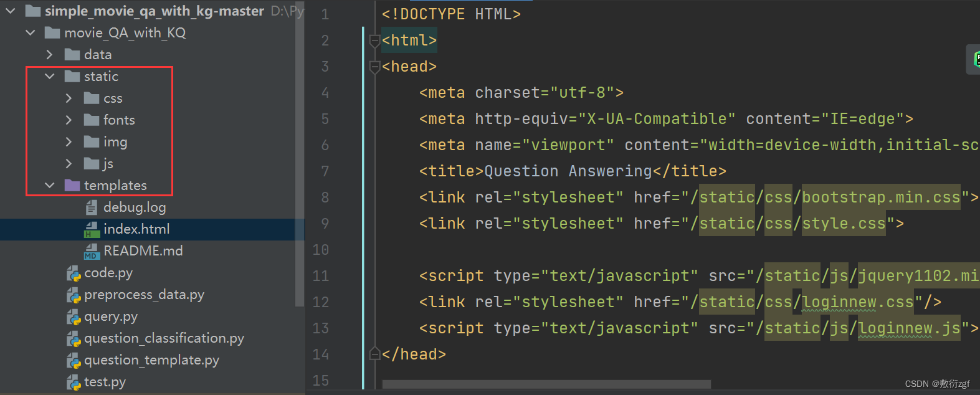Click the debug.log file icon
The height and width of the screenshot is (395, 980).
(92, 207)
